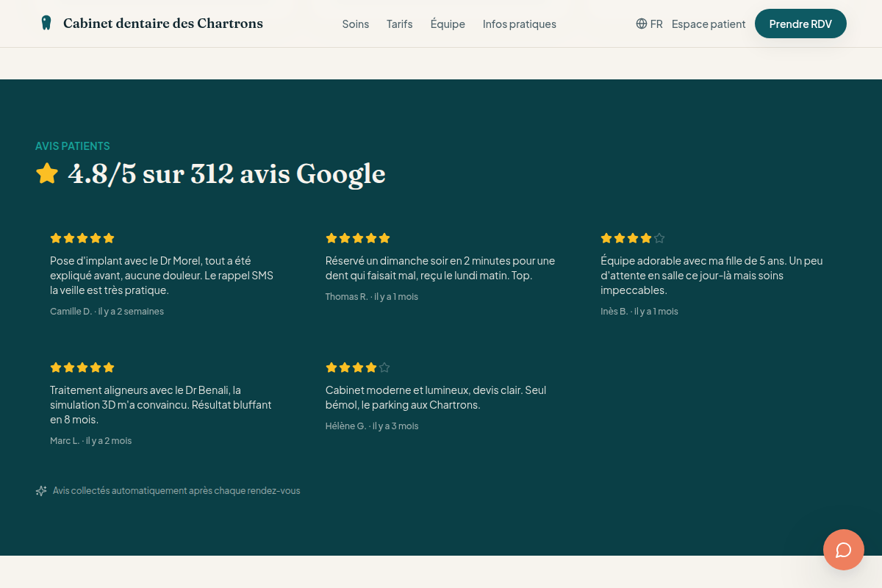The image size is (882, 588).
Task: Click the star rating of Camille D.'s review
Action: click(82, 238)
